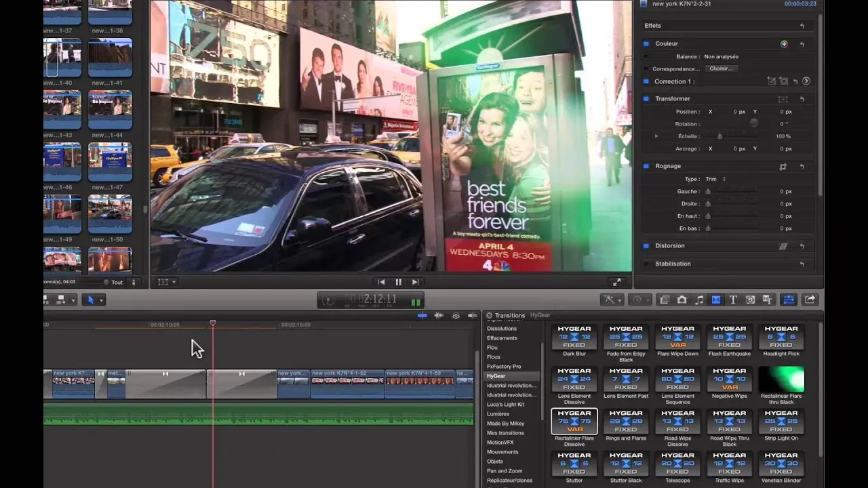Disable the Couleur effect checkbox
The width and height of the screenshot is (868, 488).
pyautogui.click(x=646, y=44)
